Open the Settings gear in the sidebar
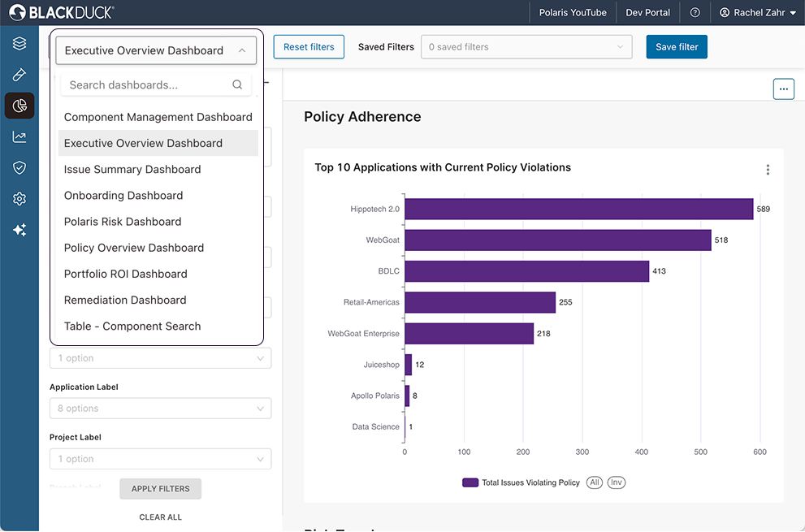The width and height of the screenshot is (805, 532). click(19, 197)
